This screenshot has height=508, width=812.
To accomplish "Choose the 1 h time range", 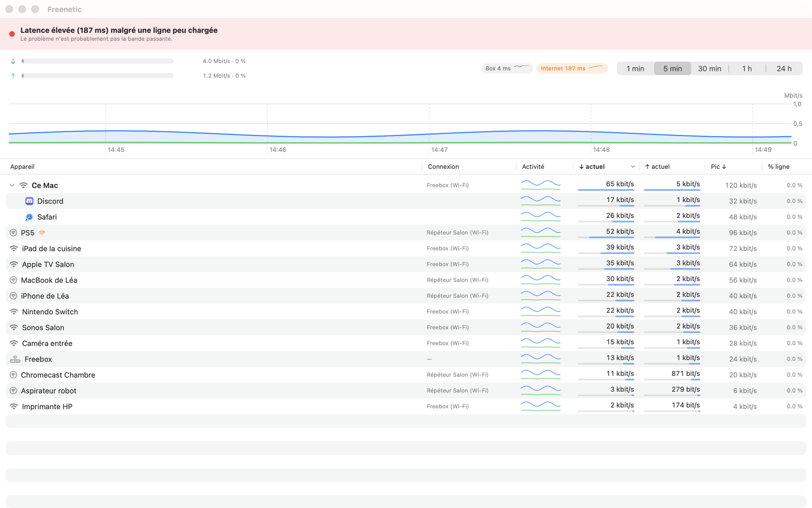I will [x=747, y=69].
